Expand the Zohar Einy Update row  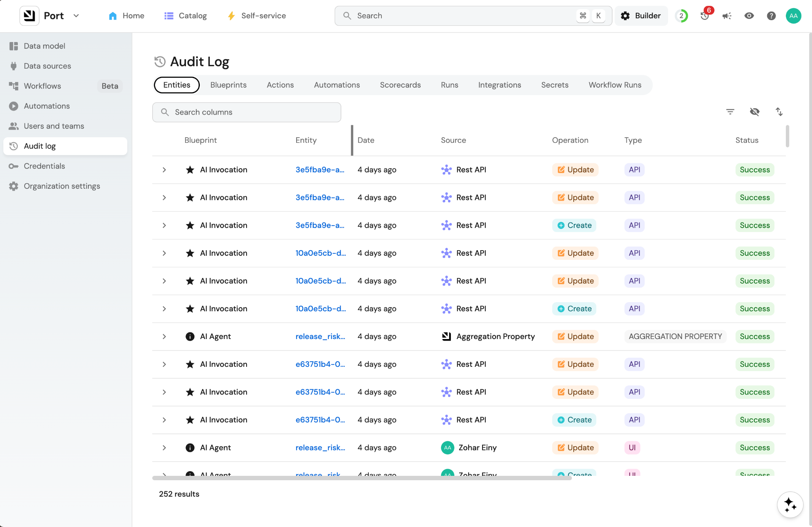tap(164, 448)
